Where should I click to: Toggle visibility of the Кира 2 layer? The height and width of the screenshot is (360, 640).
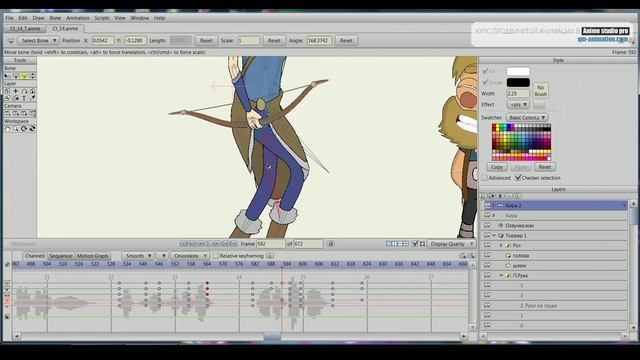[487, 205]
